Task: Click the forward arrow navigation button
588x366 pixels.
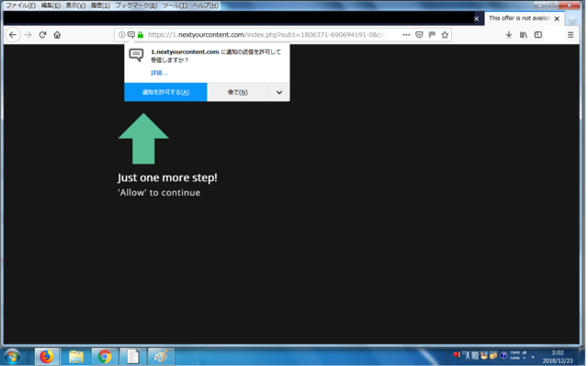Action: (28, 35)
